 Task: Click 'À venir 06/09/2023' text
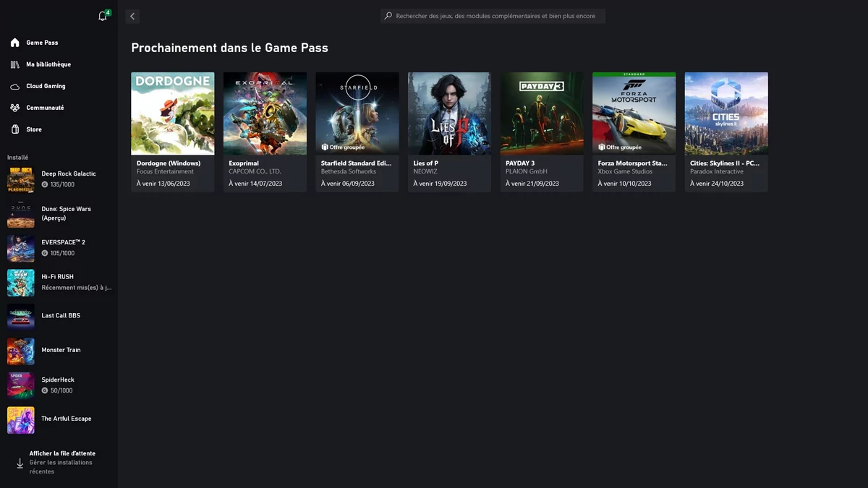(x=348, y=184)
